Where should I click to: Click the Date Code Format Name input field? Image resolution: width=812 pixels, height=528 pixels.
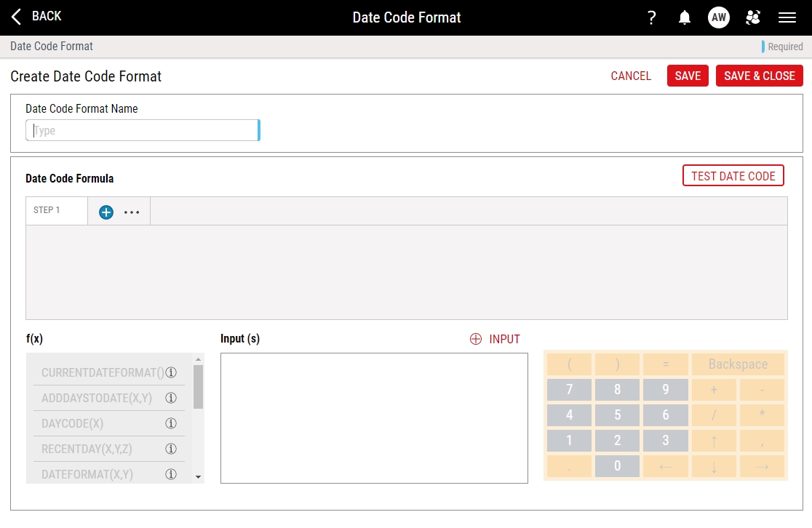coord(143,130)
